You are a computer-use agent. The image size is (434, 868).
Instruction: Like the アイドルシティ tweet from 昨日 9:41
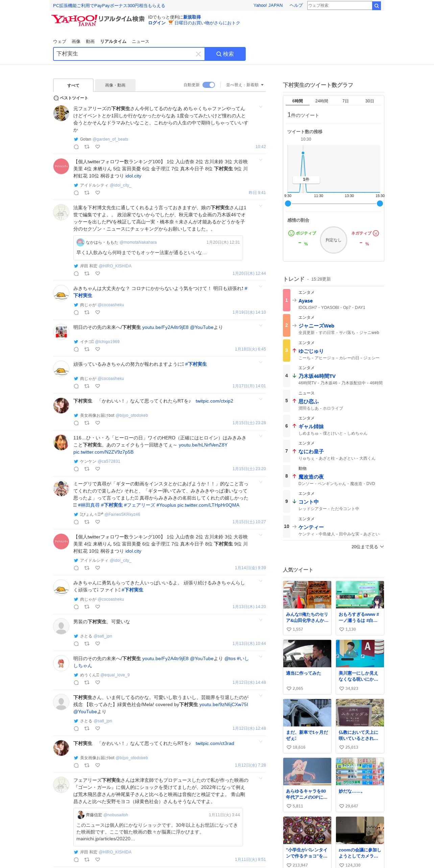[x=98, y=193]
